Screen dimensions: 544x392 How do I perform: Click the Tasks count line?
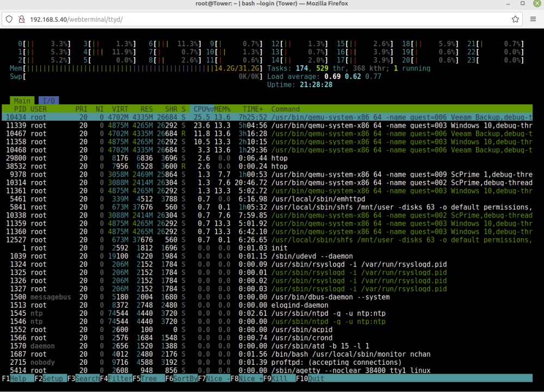click(349, 69)
